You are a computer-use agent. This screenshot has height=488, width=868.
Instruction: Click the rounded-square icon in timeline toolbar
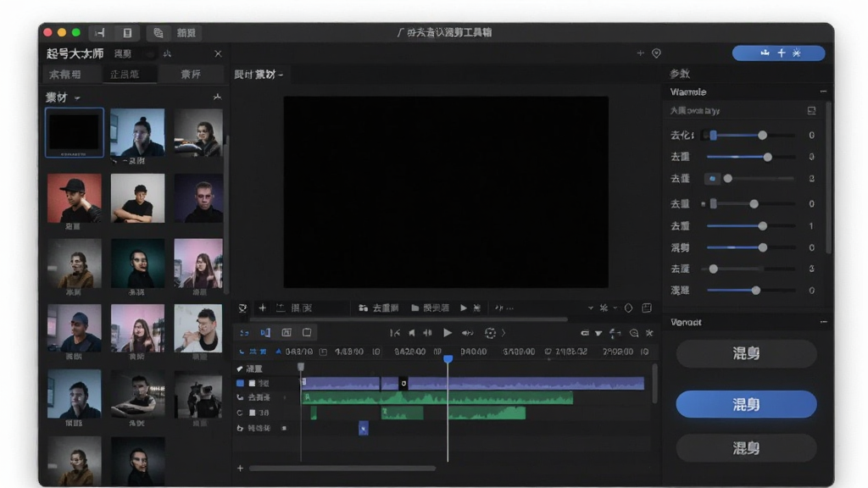pos(307,332)
